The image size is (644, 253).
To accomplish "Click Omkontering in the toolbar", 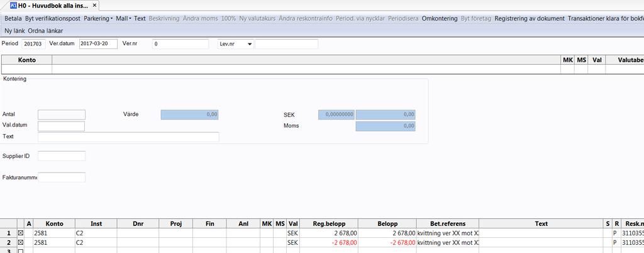I will (x=440, y=18).
